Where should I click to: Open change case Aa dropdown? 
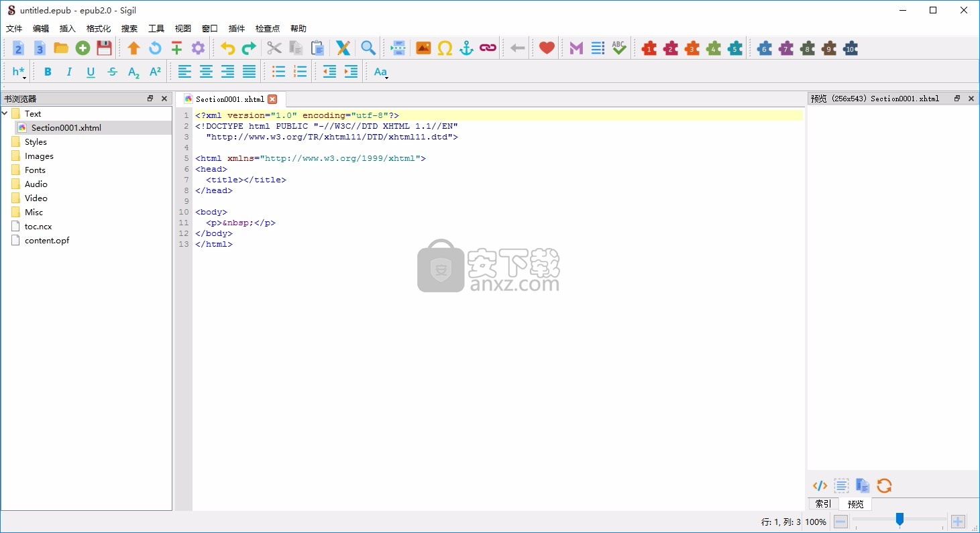(380, 72)
